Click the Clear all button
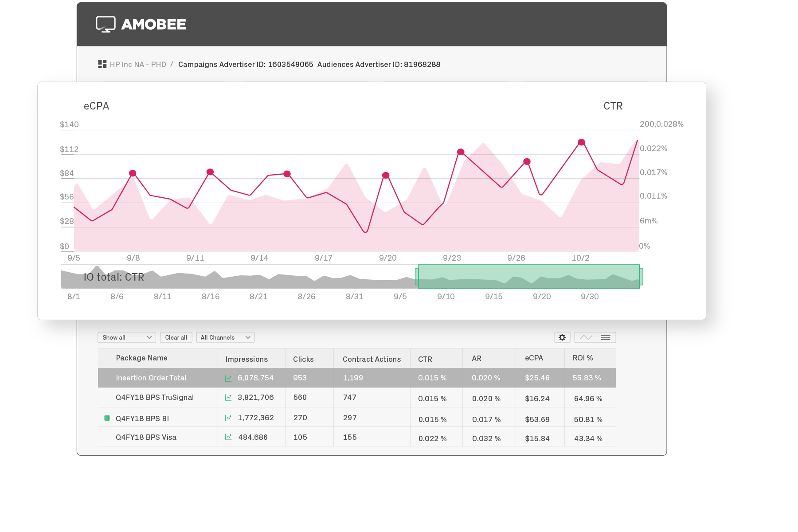Image resolution: width=798 pixels, height=532 pixels. tap(176, 337)
